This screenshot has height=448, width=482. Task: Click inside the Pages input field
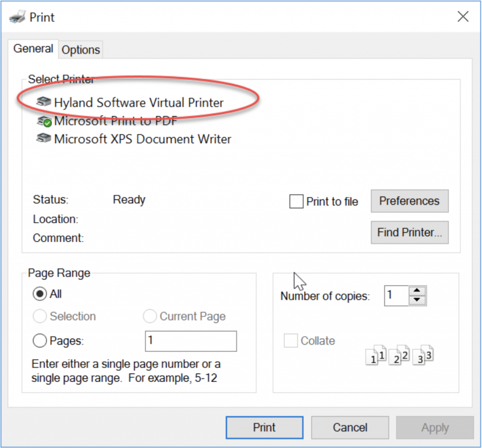[x=190, y=341]
